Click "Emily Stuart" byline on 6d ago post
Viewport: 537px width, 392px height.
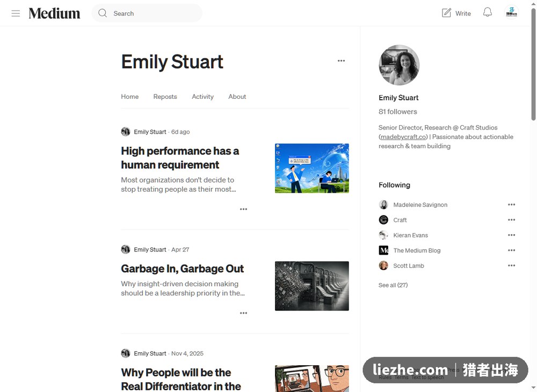150,132
